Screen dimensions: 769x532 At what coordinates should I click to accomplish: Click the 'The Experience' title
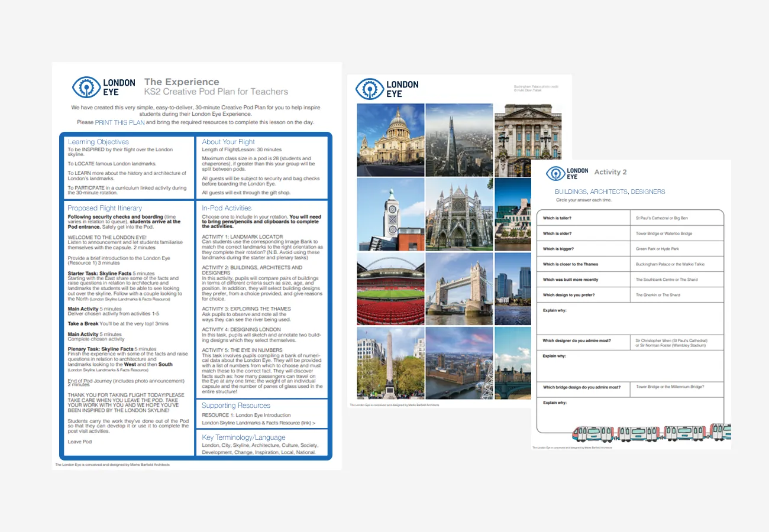182,82
